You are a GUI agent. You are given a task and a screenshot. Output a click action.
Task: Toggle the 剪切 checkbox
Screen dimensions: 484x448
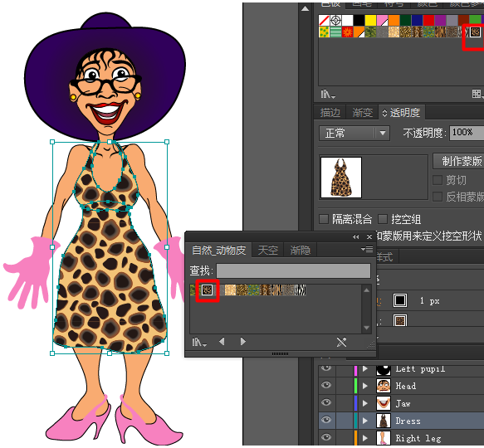438,180
